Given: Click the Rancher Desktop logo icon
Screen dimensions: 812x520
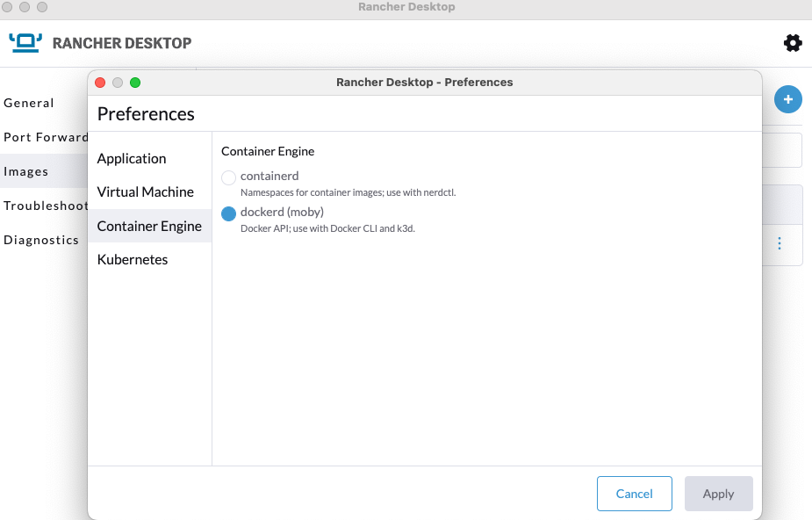Looking at the screenshot, I should pyautogui.click(x=25, y=43).
